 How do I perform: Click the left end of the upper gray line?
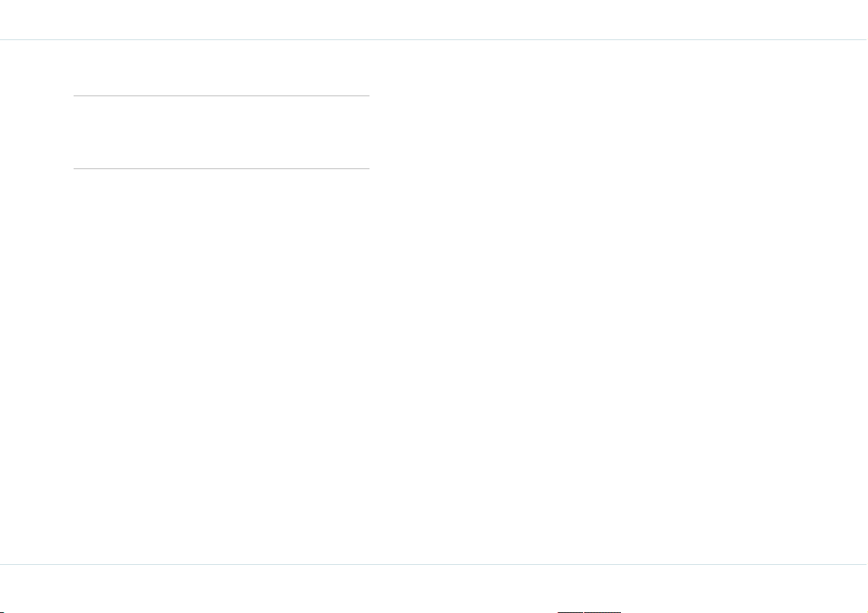tap(75, 95)
